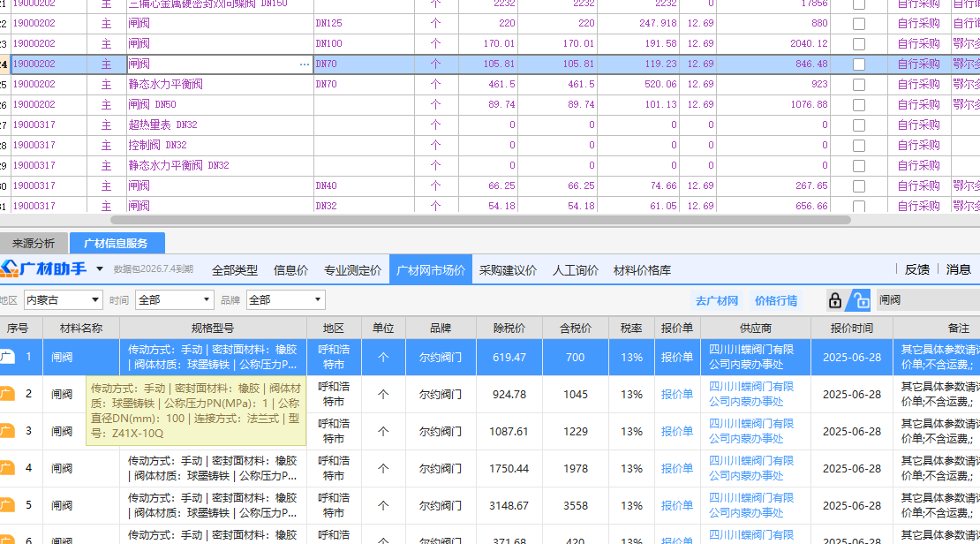Click the horizontal scrollbar of the upper table

(480, 220)
